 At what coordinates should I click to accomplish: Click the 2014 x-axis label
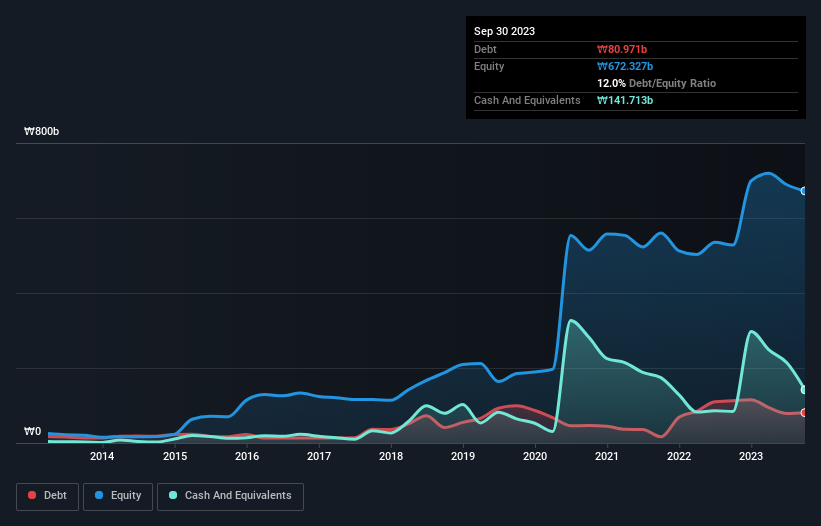pos(102,456)
